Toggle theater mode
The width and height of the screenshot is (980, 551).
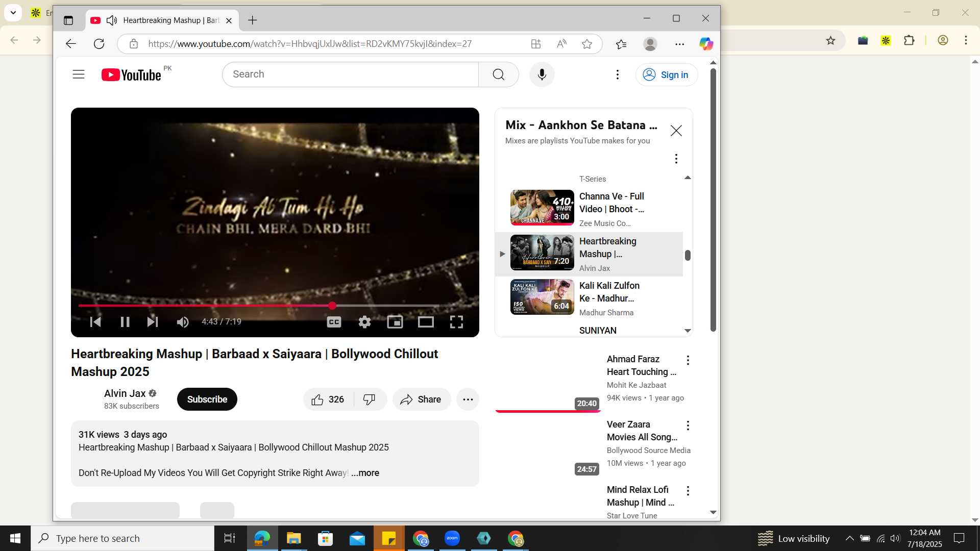click(x=426, y=322)
